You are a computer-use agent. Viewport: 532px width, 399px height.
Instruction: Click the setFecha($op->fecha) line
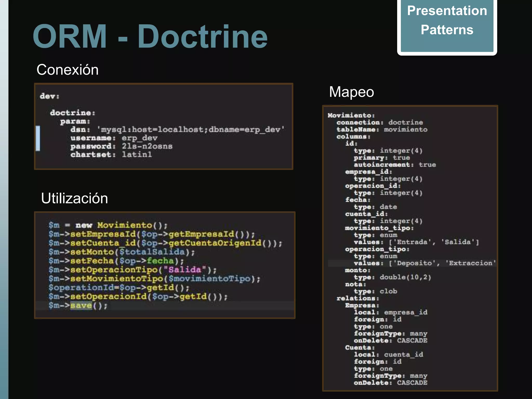click(x=116, y=261)
